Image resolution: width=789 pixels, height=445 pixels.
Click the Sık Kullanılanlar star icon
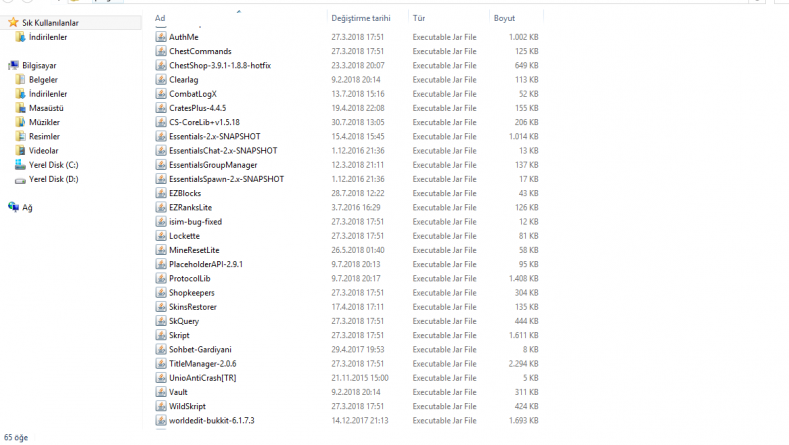(x=13, y=22)
